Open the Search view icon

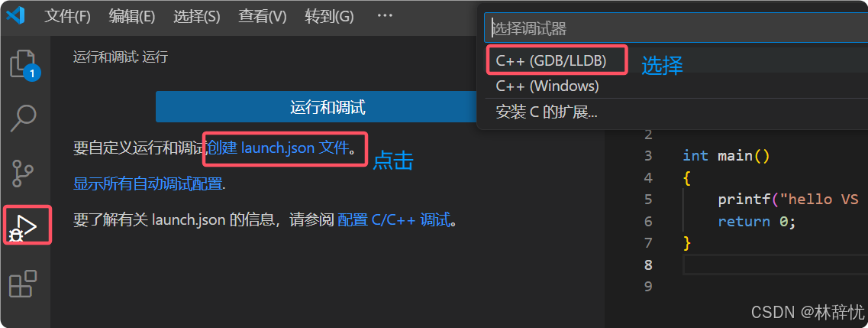pyautogui.click(x=23, y=118)
